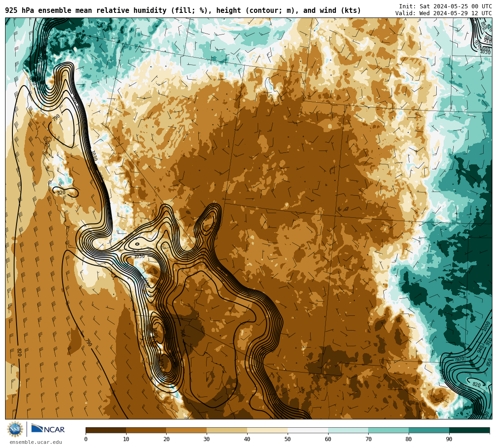Click the 10-20 brown colorbar segment
497x448 pixels.
[146, 430]
